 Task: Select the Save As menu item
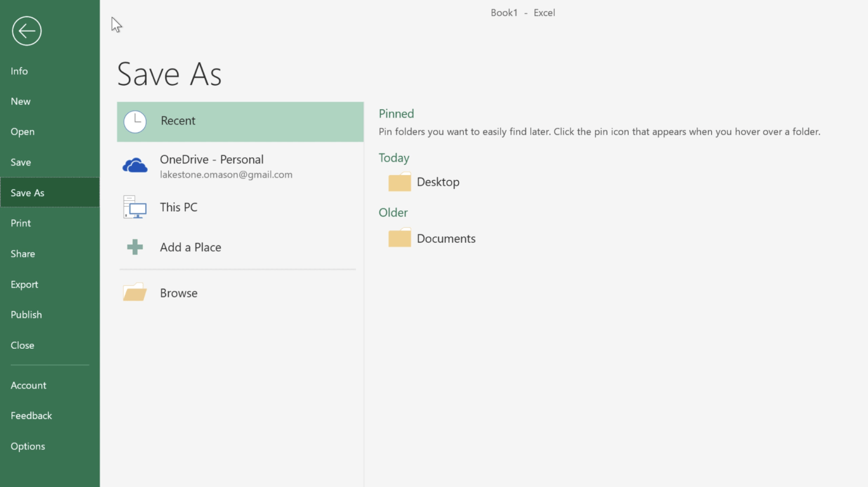49,193
